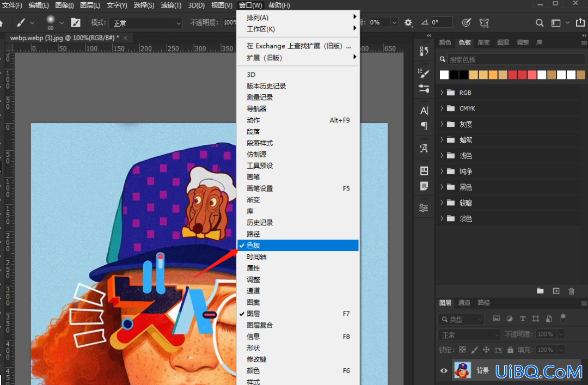Lock image pixels brush icon
This screenshot has height=385, width=588.
pos(474,350)
